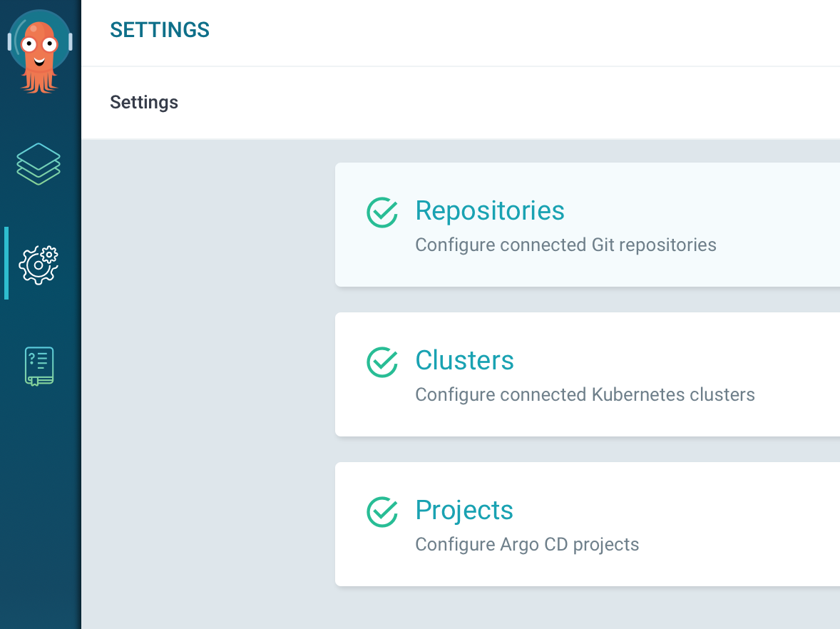Open the Repositories heading link
The image size is (840, 629).
tap(490, 211)
